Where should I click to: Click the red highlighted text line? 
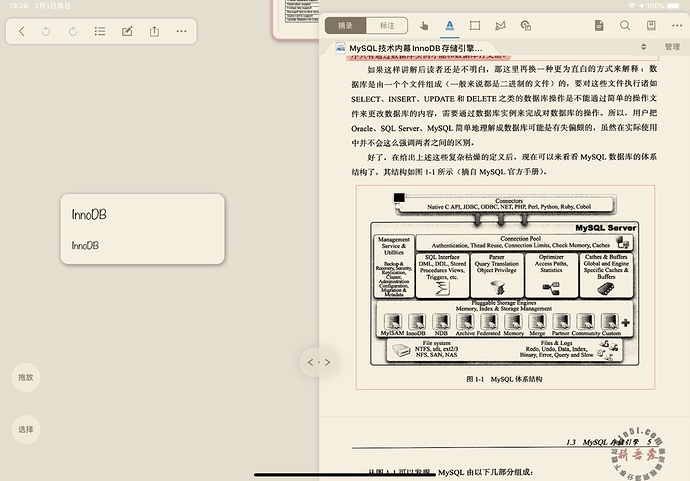[428, 57]
